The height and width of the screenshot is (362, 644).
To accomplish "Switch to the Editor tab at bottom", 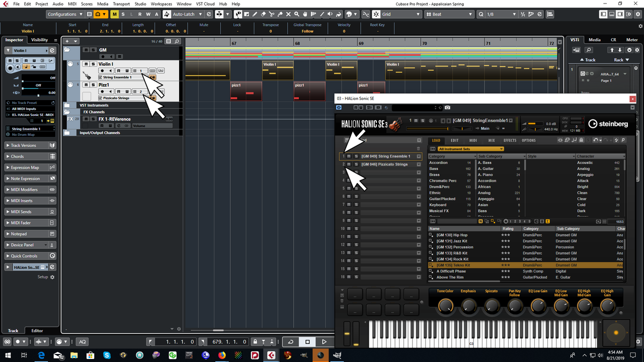I will click(37, 330).
